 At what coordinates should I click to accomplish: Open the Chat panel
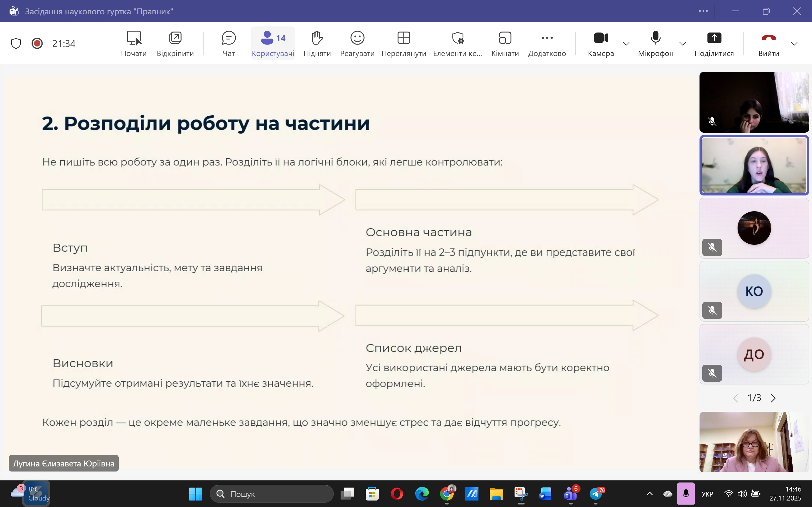click(228, 43)
